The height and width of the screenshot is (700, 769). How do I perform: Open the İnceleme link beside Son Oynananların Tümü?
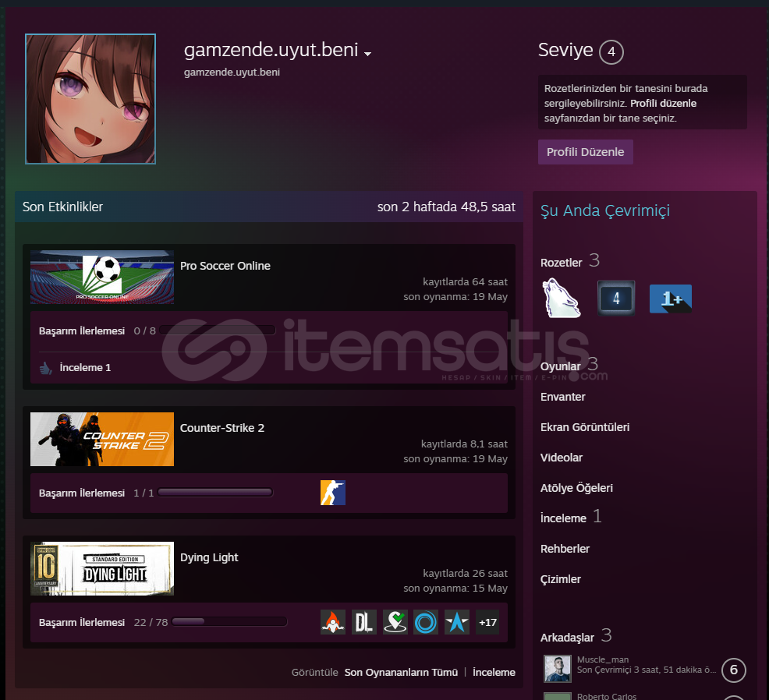point(494,672)
